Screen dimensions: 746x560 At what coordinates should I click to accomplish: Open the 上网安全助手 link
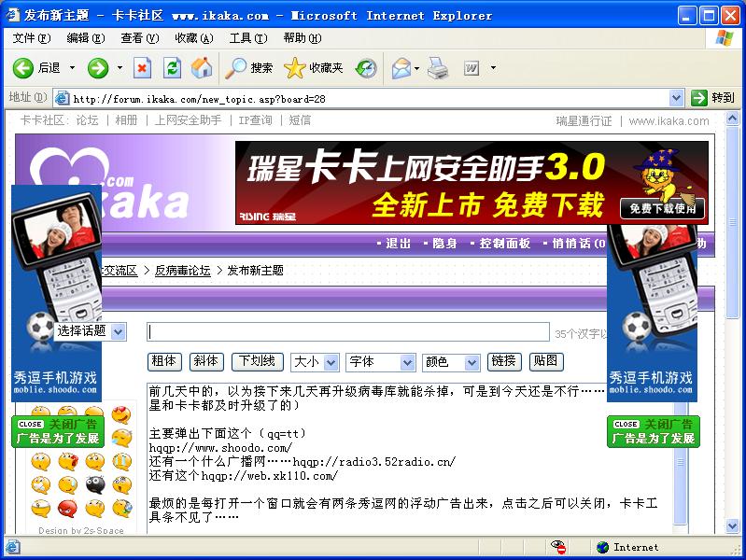pyautogui.click(x=189, y=120)
